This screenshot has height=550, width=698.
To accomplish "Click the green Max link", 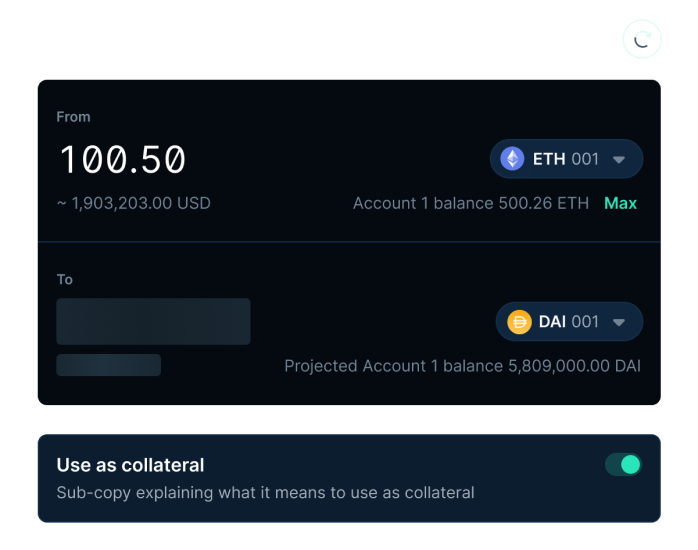I will 621,203.
